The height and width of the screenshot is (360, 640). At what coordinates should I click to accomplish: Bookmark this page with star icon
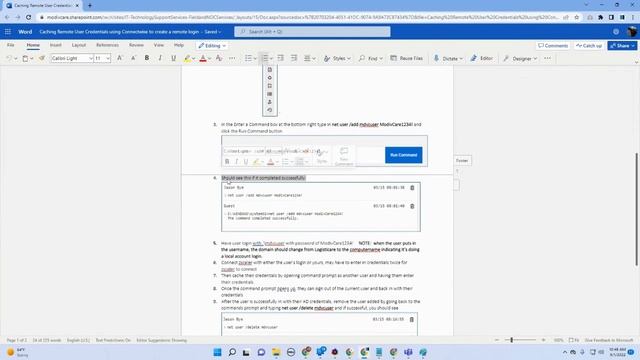click(x=576, y=17)
